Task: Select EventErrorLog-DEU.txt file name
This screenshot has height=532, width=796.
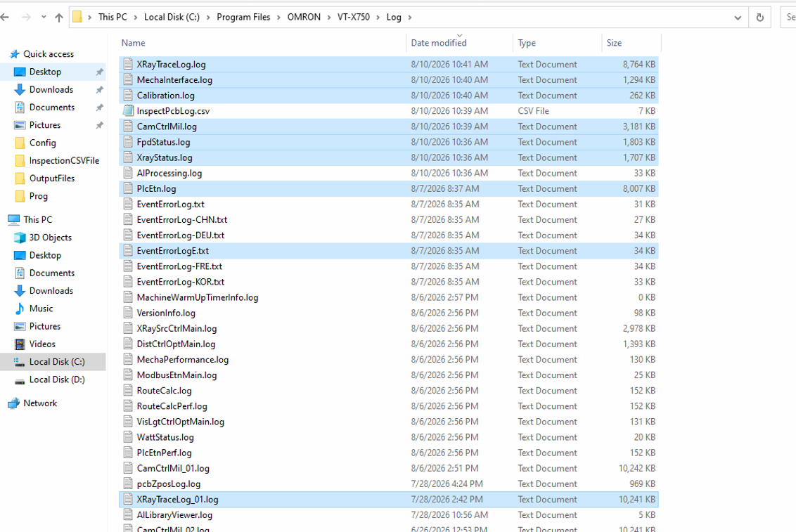Action: tap(180, 235)
